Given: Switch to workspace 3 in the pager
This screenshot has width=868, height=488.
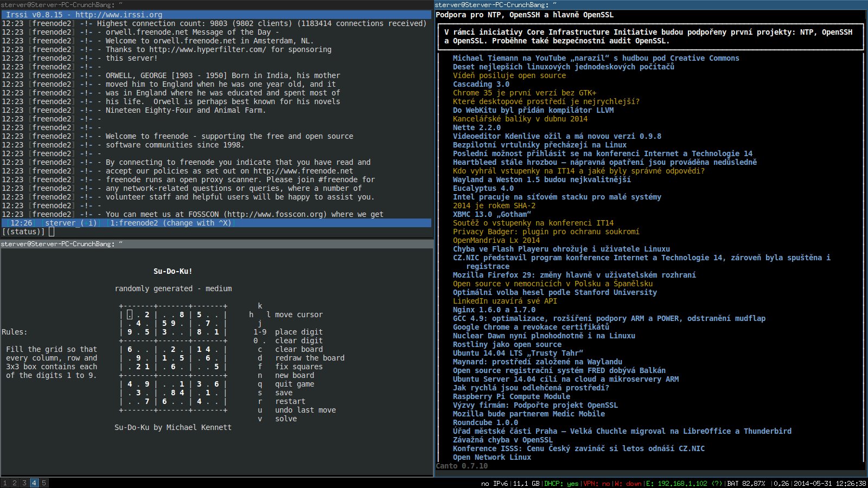Looking at the screenshot, I should coord(24,483).
